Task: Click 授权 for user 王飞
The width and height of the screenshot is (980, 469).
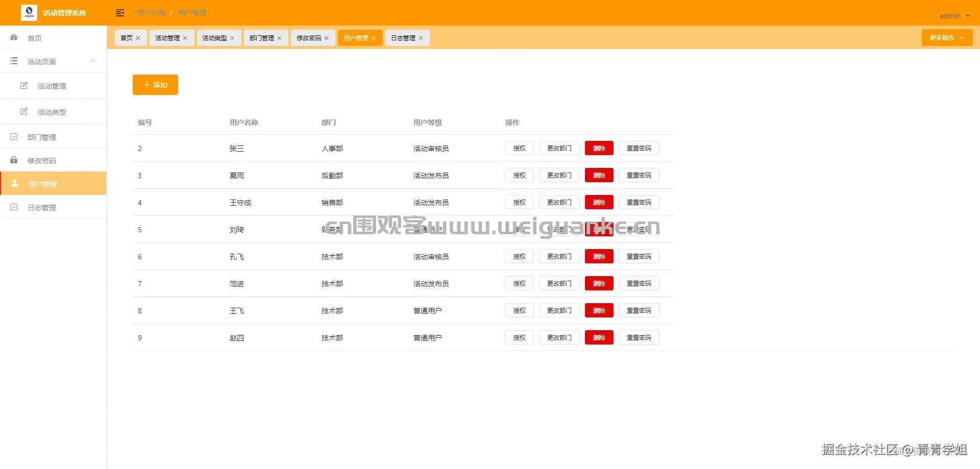Action: 520,310
